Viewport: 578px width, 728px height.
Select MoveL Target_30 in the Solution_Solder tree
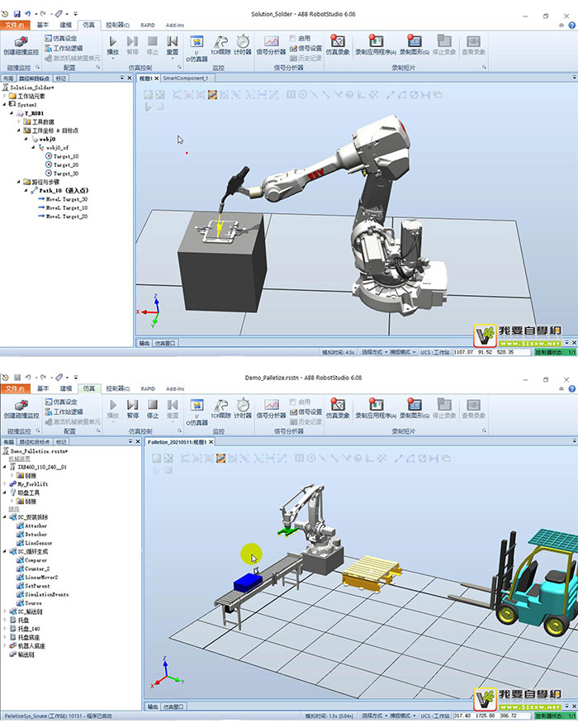coord(63,199)
